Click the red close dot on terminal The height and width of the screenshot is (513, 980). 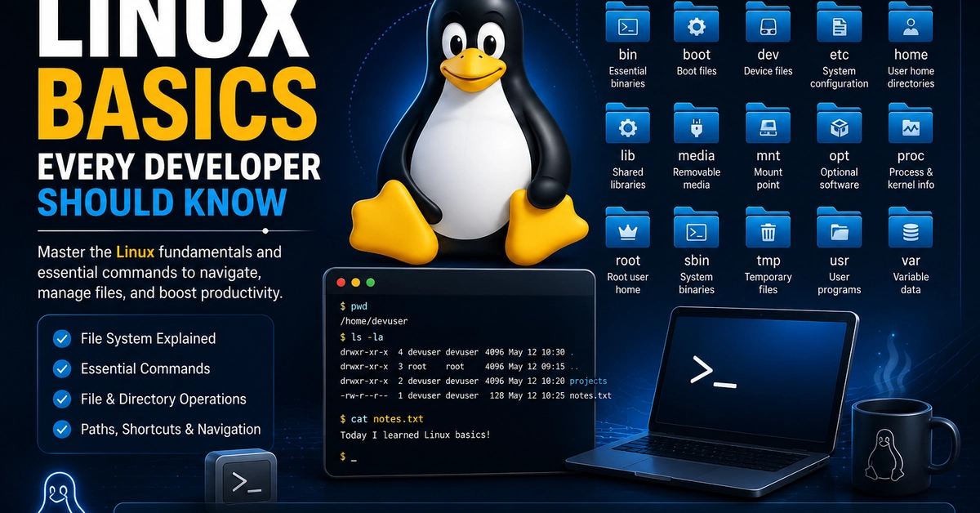click(341, 283)
